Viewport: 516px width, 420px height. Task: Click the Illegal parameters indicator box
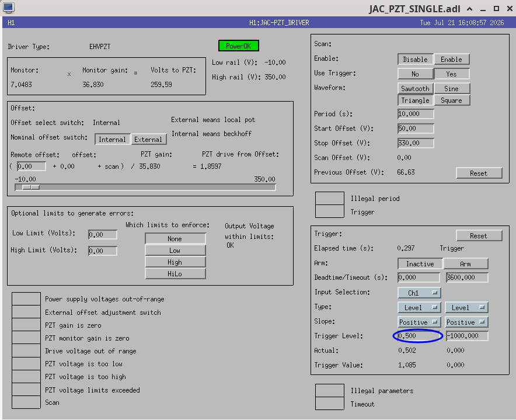click(x=330, y=390)
